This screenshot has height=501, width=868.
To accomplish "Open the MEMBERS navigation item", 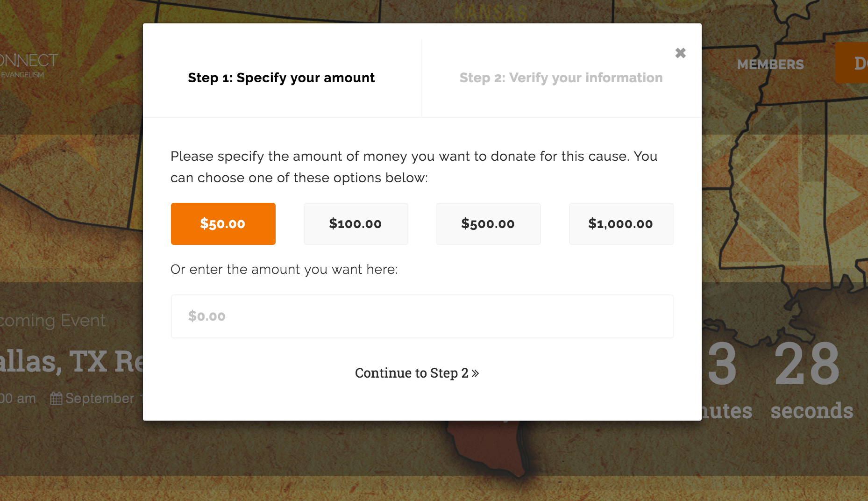I will 770,64.
